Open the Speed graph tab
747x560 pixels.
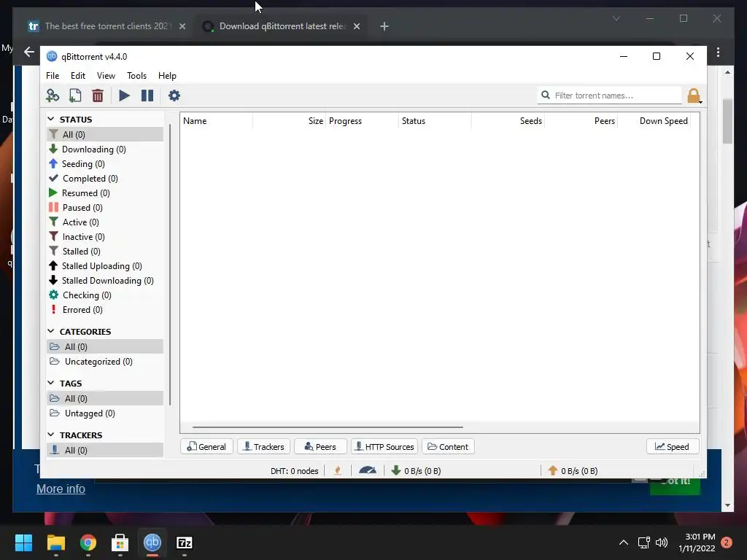[672, 447]
